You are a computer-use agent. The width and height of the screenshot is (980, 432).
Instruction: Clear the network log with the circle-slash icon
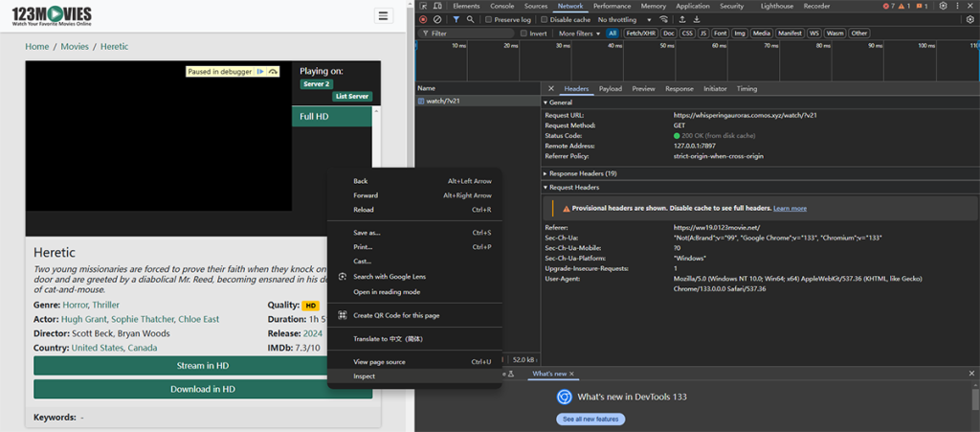[x=437, y=19]
